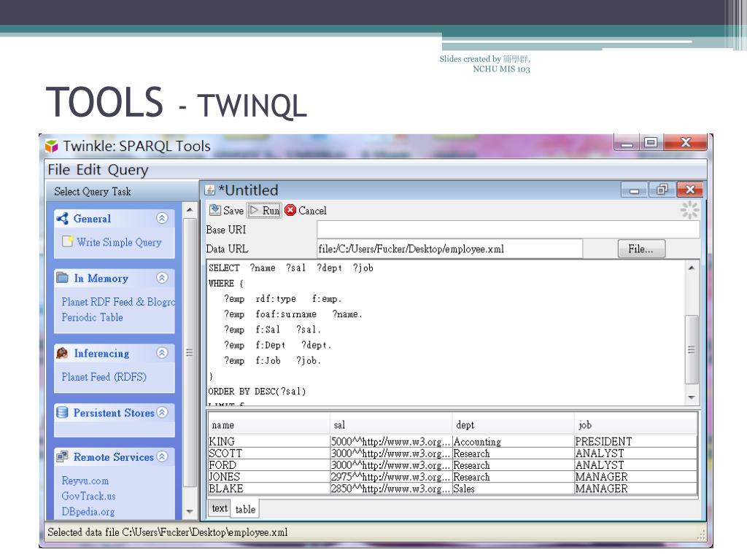The width and height of the screenshot is (747, 560).
Task: Collapse the Remote Services section
Action: click(x=162, y=456)
